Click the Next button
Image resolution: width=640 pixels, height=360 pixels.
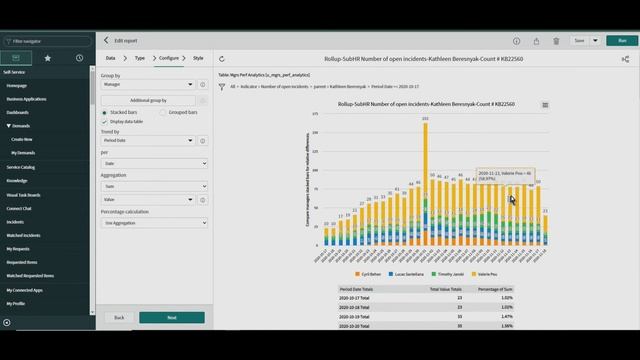click(x=172, y=318)
